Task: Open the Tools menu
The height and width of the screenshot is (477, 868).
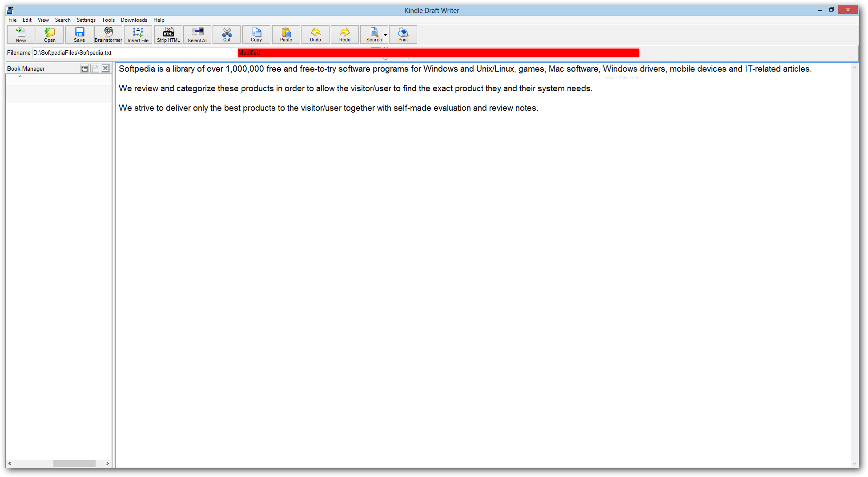Action: coord(108,20)
